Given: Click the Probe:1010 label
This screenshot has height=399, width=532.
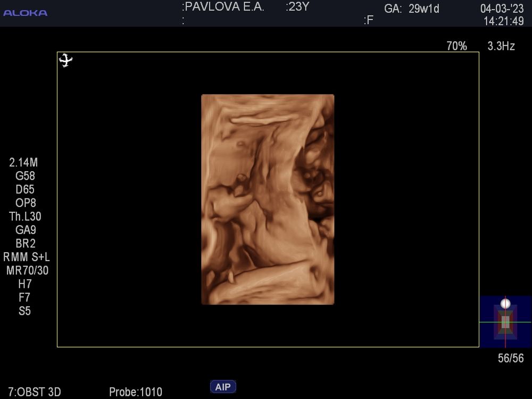Looking at the screenshot, I should coord(135,392).
